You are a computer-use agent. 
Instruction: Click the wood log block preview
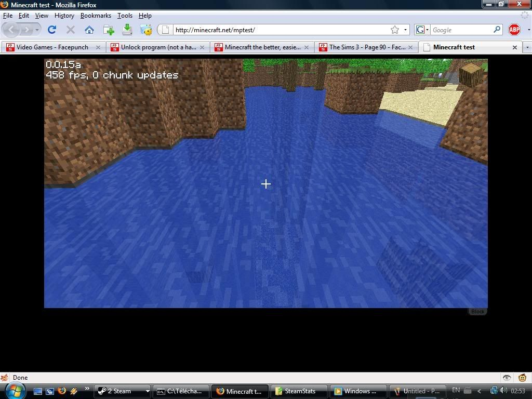point(471,75)
